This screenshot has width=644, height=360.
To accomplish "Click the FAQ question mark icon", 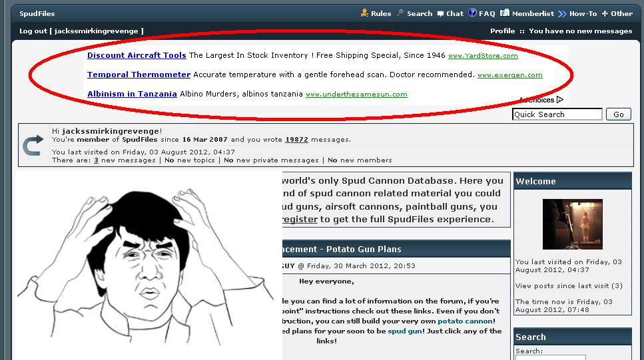I will click(x=472, y=13).
